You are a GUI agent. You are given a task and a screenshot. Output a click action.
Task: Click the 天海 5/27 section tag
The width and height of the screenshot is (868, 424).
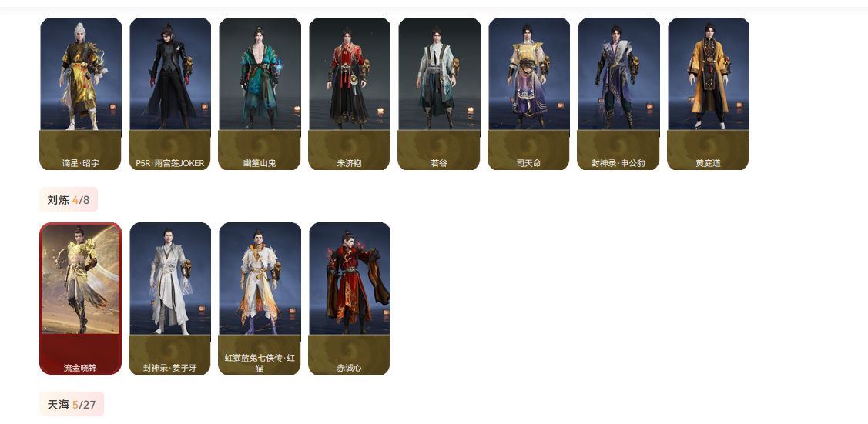click(x=72, y=404)
